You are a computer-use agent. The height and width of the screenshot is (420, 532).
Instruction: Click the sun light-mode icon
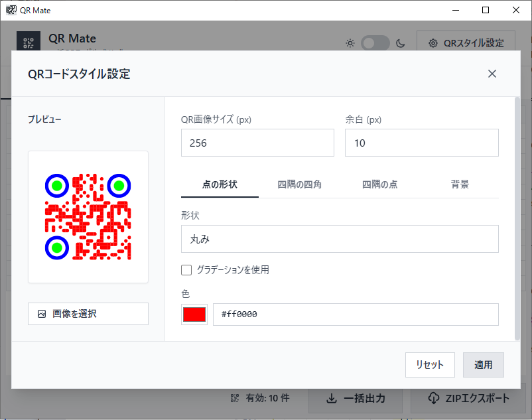coord(350,43)
